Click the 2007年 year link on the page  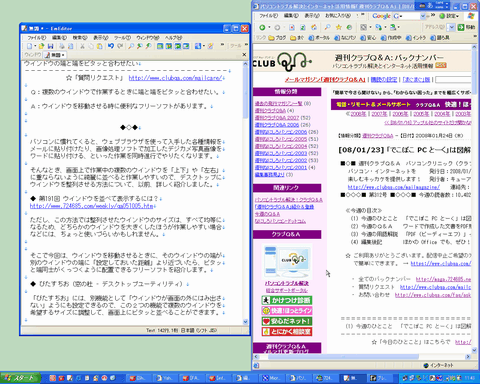coord(379,114)
